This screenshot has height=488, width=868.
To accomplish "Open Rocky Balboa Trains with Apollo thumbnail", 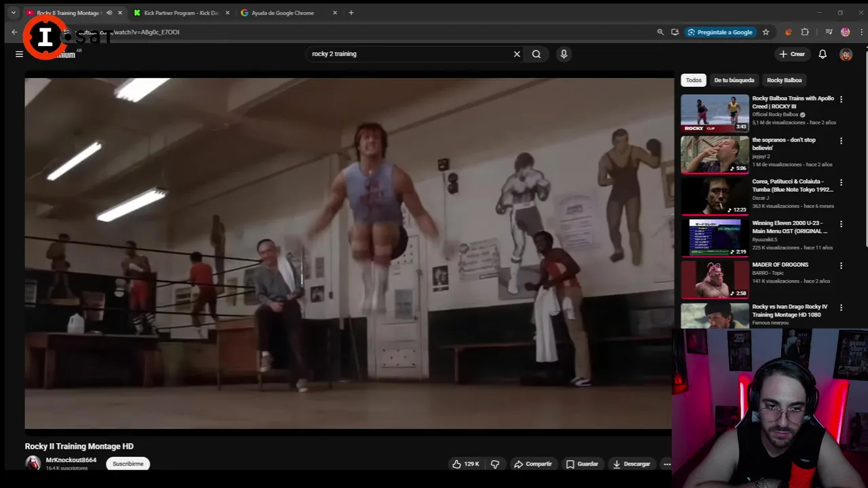I will pyautogui.click(x=715, y=113).
